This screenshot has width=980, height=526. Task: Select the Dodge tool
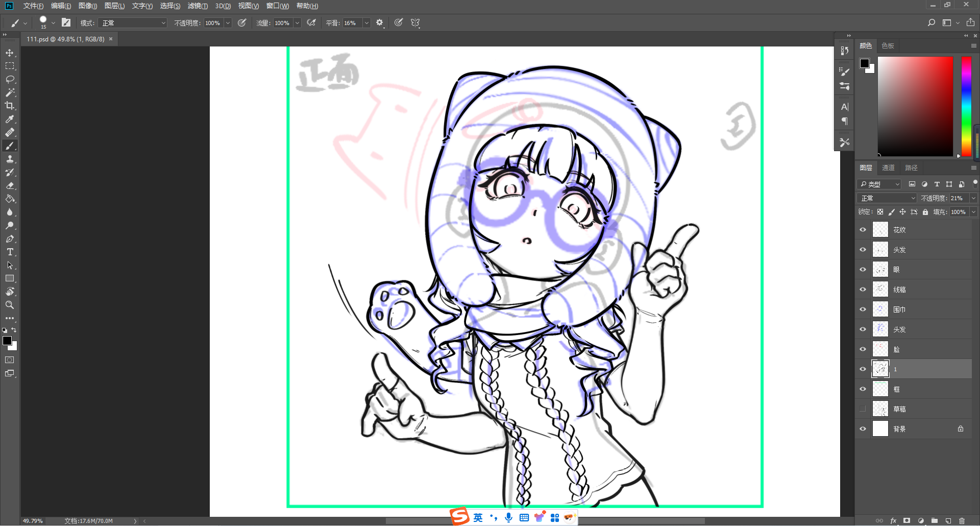(10, 225)
